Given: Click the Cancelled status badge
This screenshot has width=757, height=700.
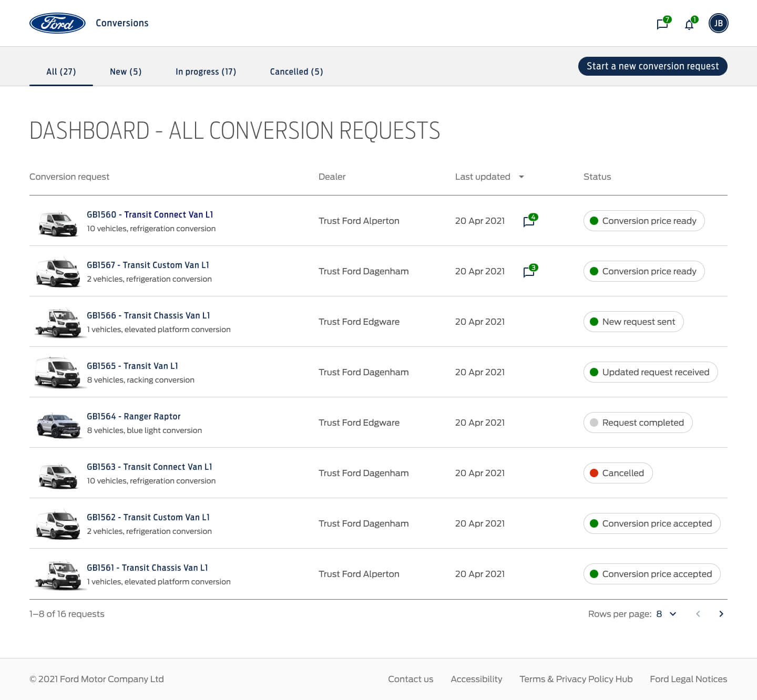Looking at the screenshot, I should click(x=618, y=473).
